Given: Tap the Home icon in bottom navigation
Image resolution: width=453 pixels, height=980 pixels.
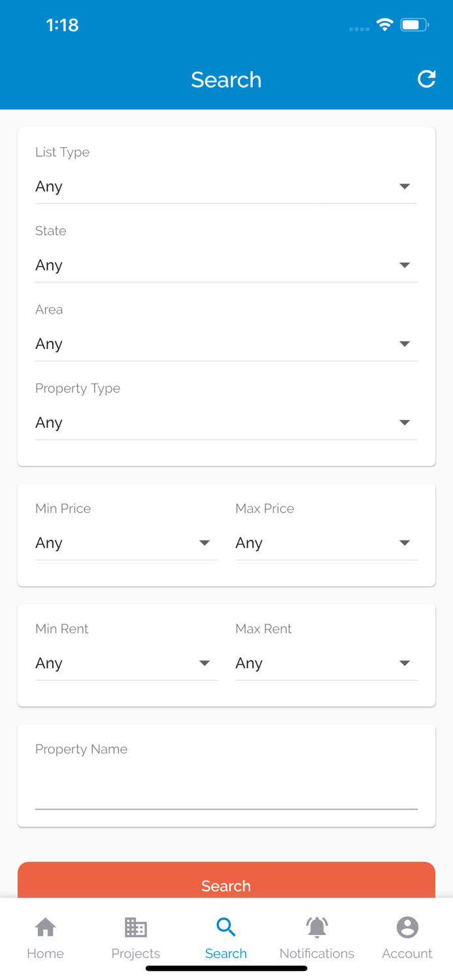Looking at the screenshot, I should click(x=45, y=926).
